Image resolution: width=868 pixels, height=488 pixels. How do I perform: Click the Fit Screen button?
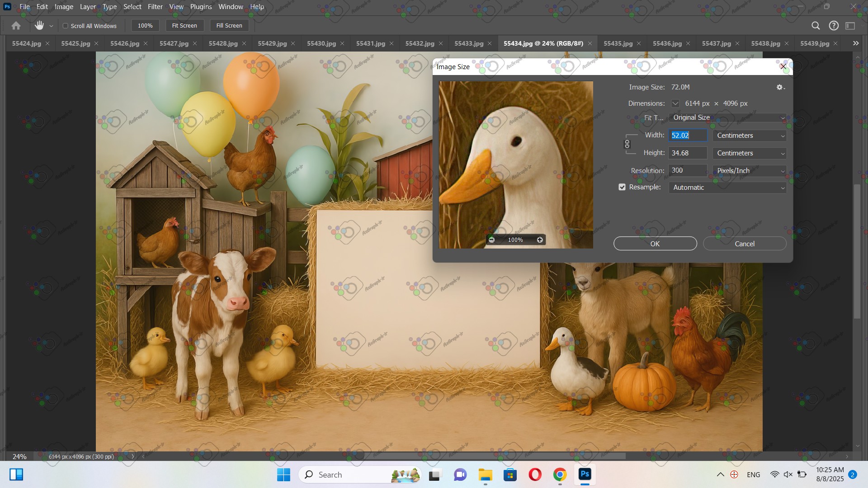pyautogui.click(x=184, y=26)
